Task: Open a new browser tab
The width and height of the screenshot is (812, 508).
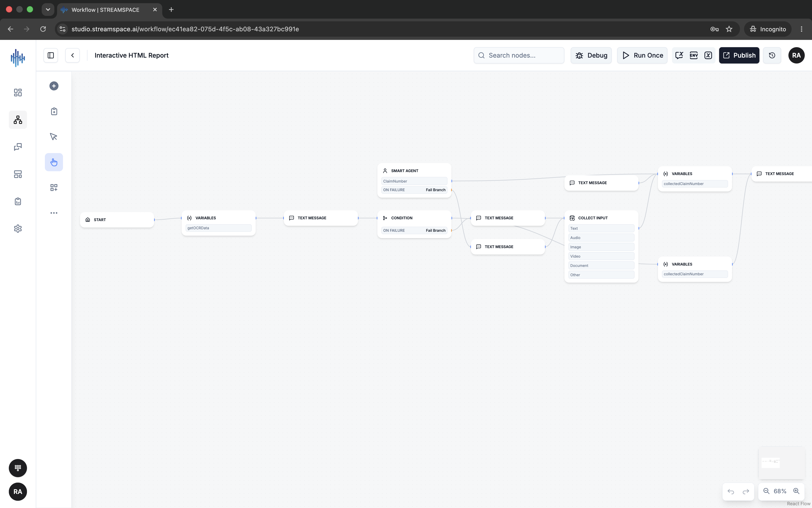Action: 171,9
